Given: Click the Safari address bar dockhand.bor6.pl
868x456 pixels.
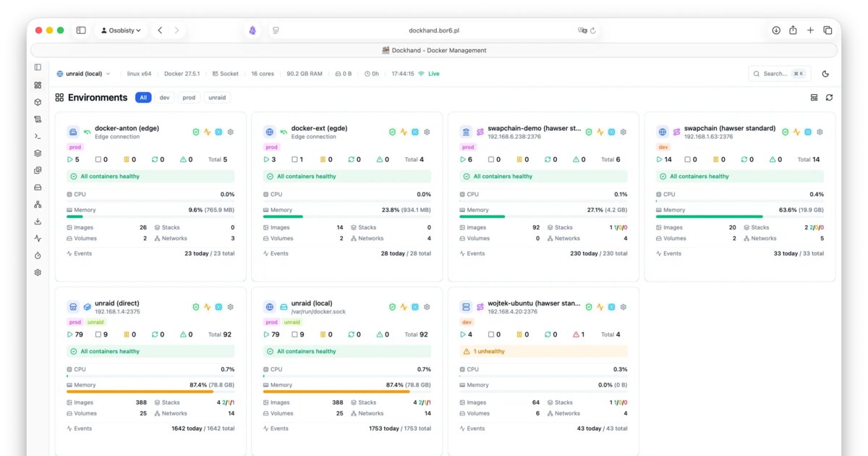Looking at the screenshot, I should [x=434, y=30].
